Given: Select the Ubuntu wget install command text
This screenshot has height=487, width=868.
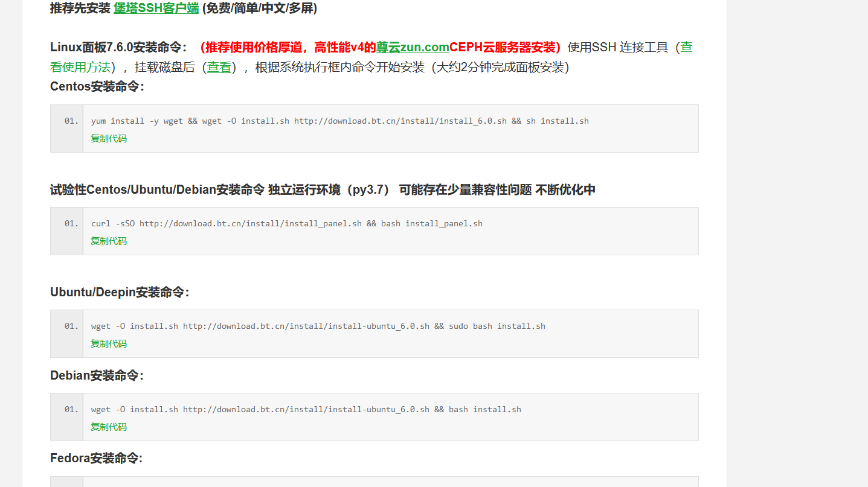Looking at the screenshot, I should tap(318, 326).
